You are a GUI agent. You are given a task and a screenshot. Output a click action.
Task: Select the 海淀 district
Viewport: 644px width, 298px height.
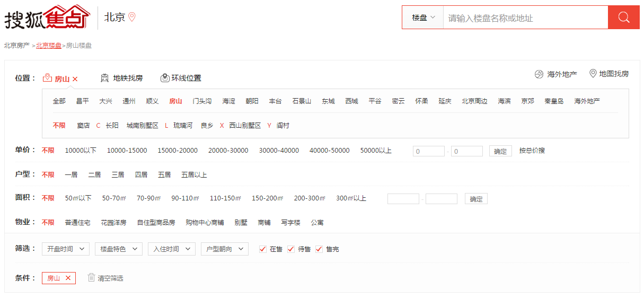coord(229,101)
